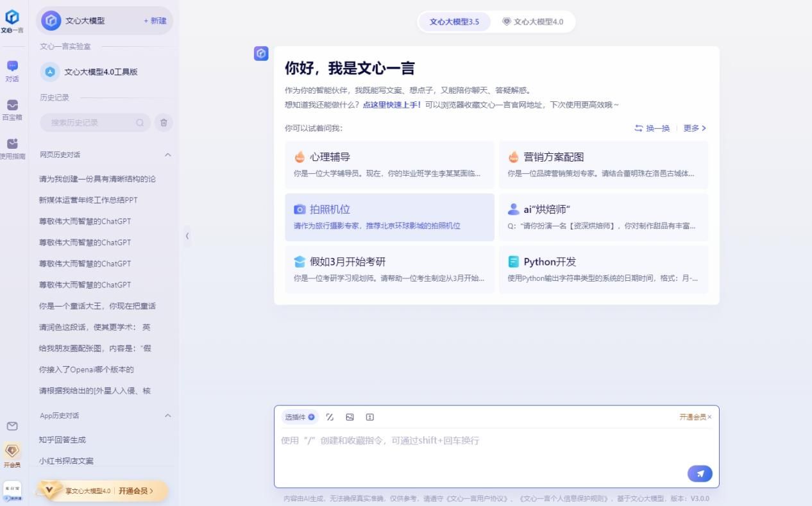Click the image upload icon in input toolbar
This screenshot has width=812, height=506.
pyautogui.click(x=350, y=417)
